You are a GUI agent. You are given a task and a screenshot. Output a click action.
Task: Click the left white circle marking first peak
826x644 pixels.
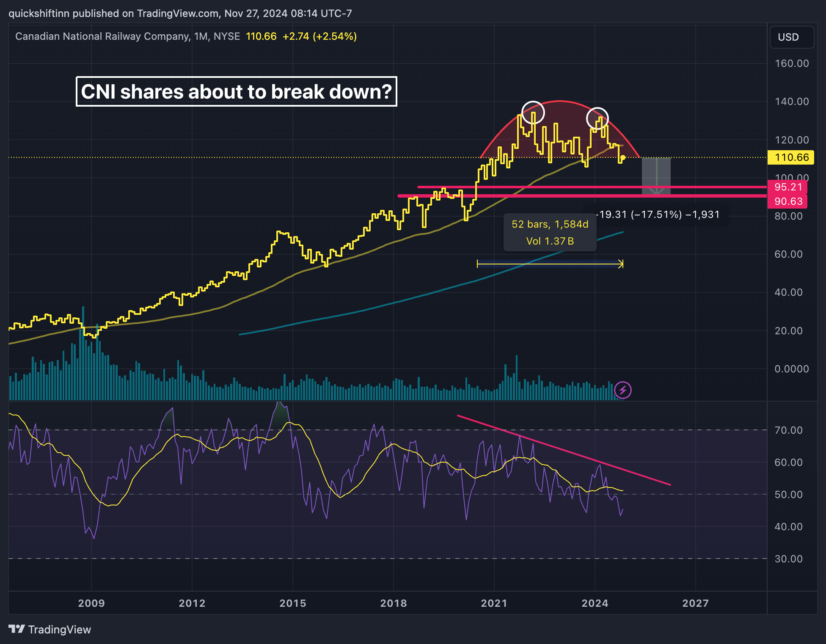coord(533,113)
